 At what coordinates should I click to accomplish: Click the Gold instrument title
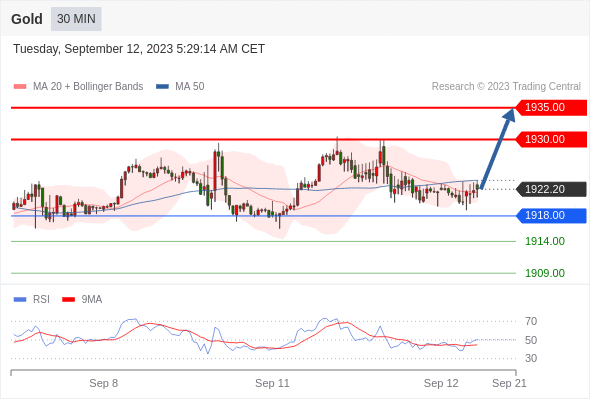coord(27,19)
